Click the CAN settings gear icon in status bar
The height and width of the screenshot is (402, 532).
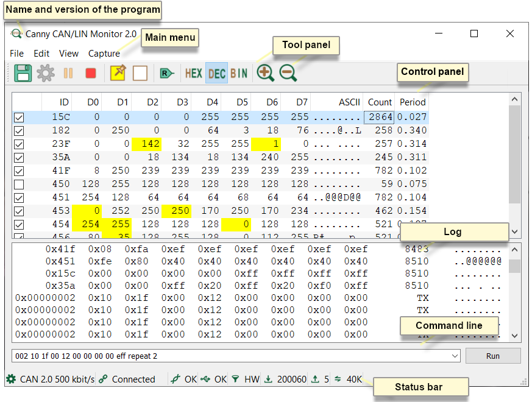[11, 379]
